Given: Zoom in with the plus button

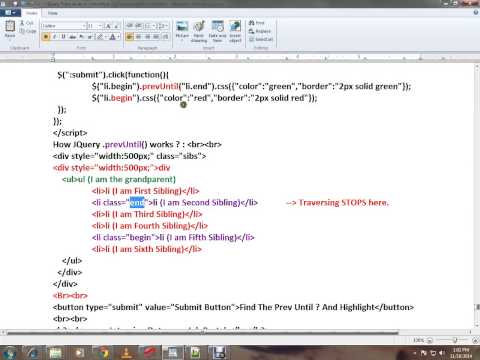Looking at the screenshot, I should point(476,340).
